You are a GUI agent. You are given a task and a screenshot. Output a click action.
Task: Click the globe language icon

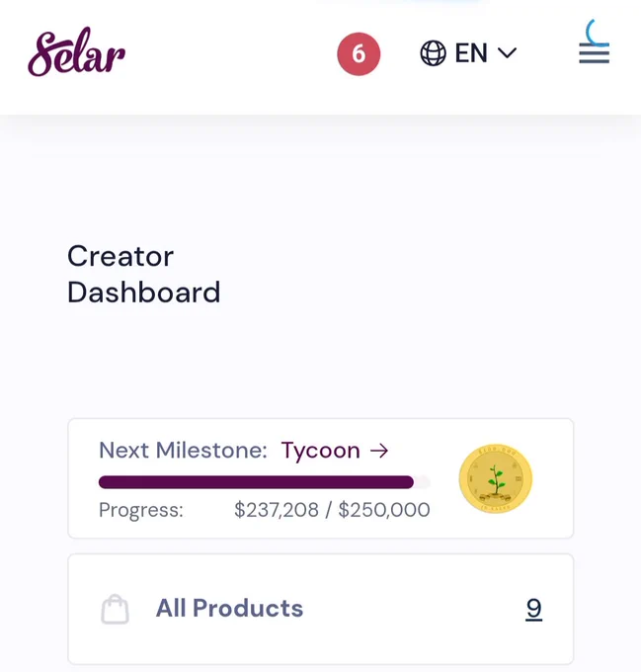[433, 53]
